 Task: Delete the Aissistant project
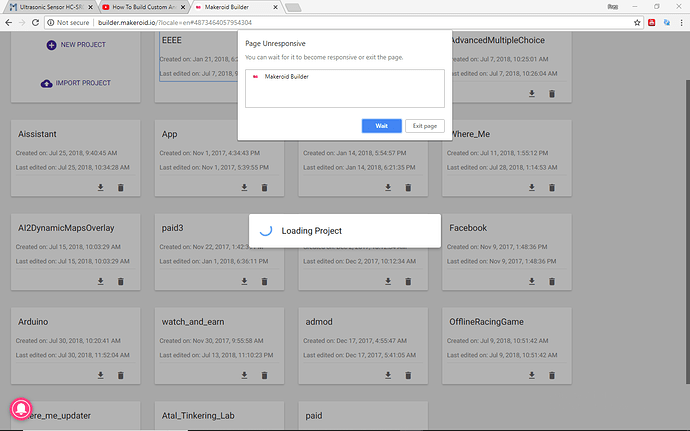click(121, 188)
